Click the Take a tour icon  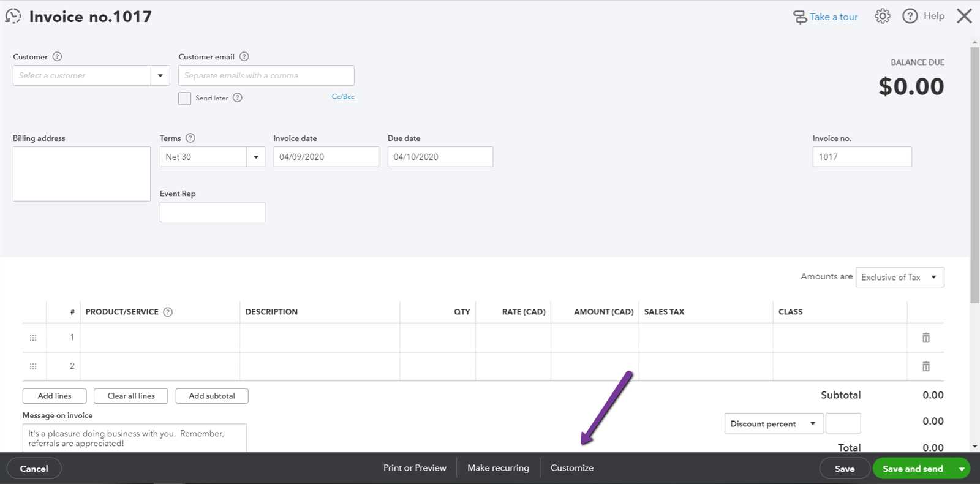click(x=800, y=17)
